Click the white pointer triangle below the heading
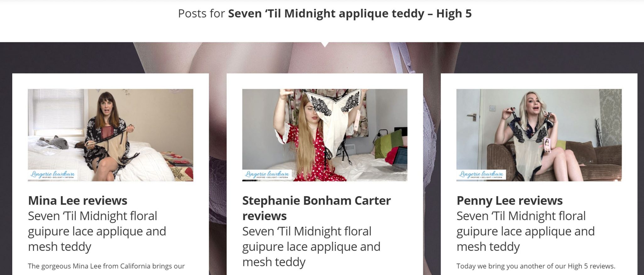644x275 pixels. [325, 45]
